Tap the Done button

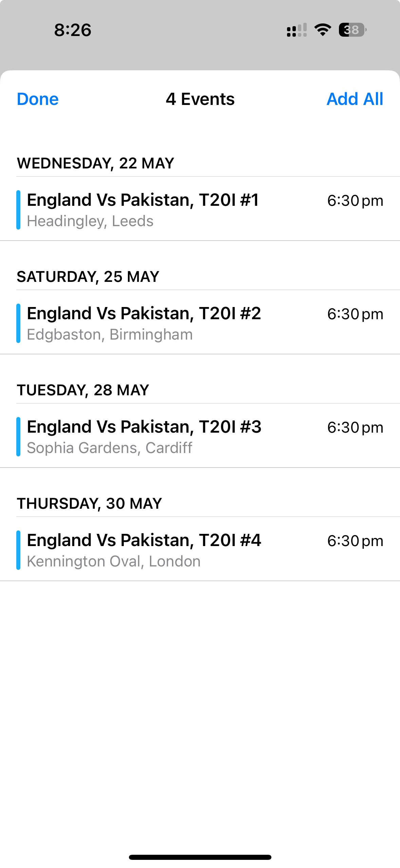click(x=38, y=99)
